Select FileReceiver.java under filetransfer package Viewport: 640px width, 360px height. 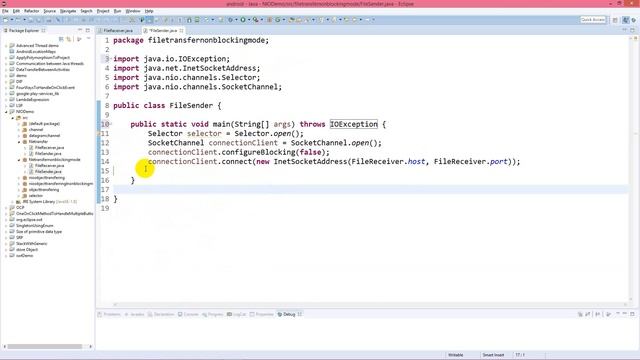click(x=49, y=147)
